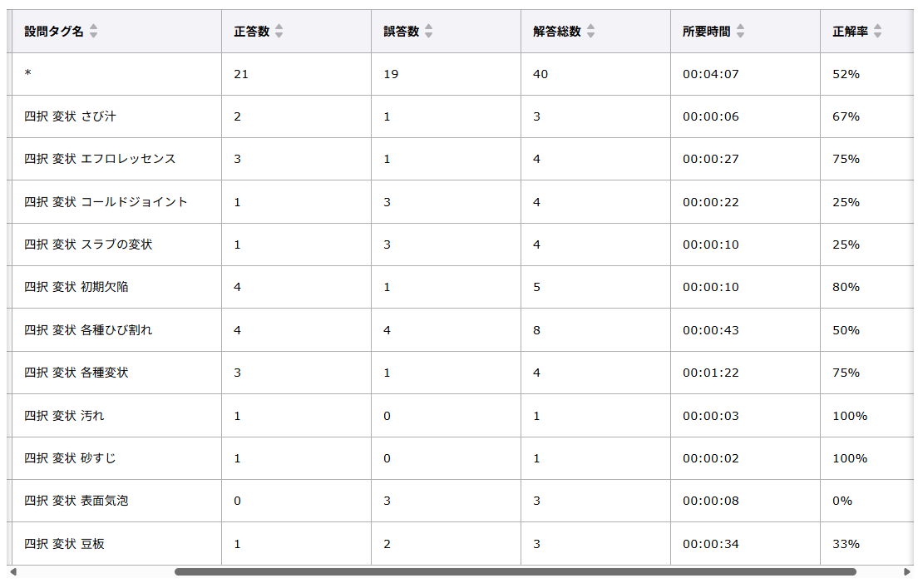
Task: Click the ascending sort arrow on 正答数
Action: point(279,27)
